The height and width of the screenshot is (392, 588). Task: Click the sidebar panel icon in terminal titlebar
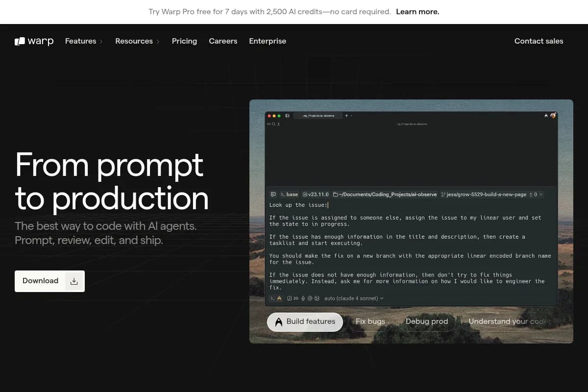click(287, 116)
